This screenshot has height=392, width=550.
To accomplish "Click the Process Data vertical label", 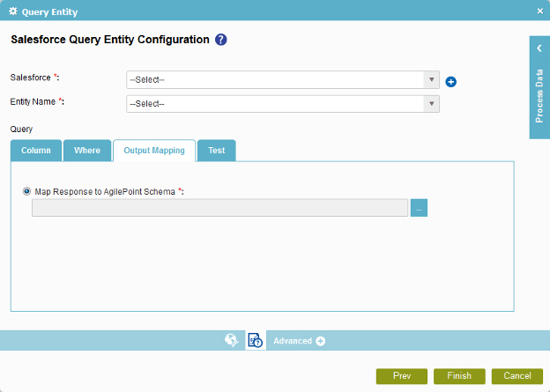I will (x=539, y=96).
